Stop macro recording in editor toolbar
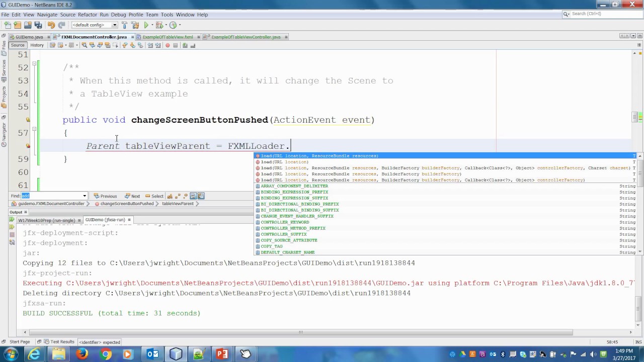This screenshot has height=362, width=644. pyautogui.click(x=175, y=45)
